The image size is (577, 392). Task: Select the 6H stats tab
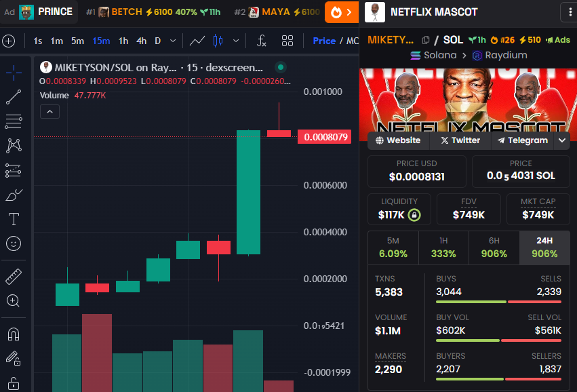(x=494, y=248)
